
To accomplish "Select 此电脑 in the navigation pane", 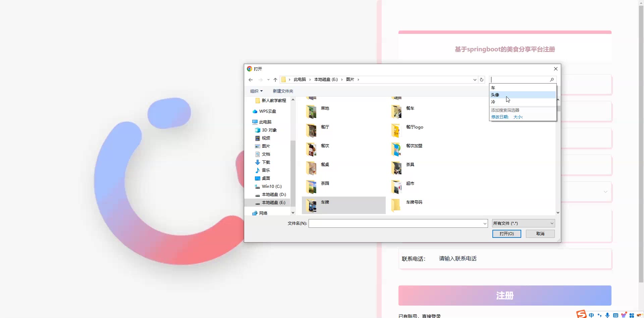I will pyautogui.click(x=262, y=122).
